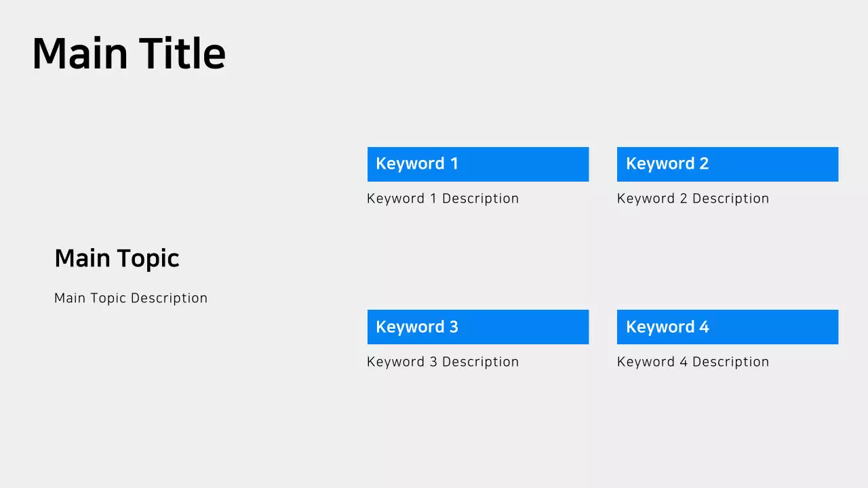
Task: Place cursor on "Main" in Main Topic Description
Action: [x=70, y=298]
